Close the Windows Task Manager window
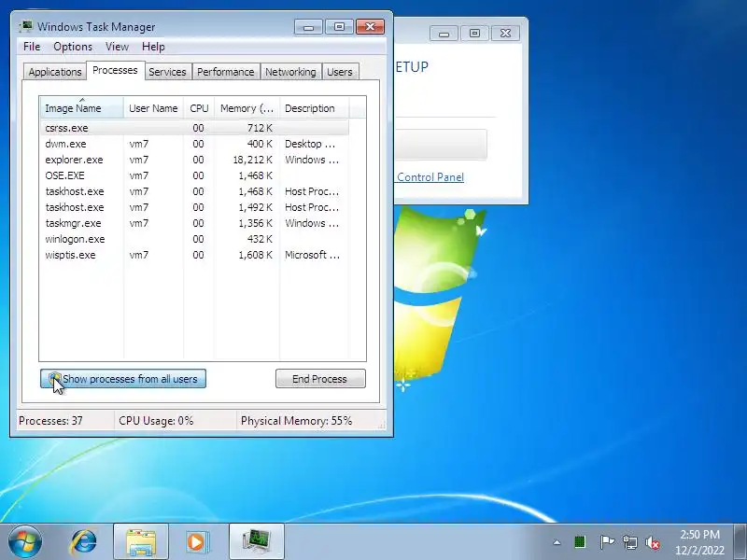Image resolution: width=747 pixels, height=560 pixels. pyautogui.click(x=370, y=27)
